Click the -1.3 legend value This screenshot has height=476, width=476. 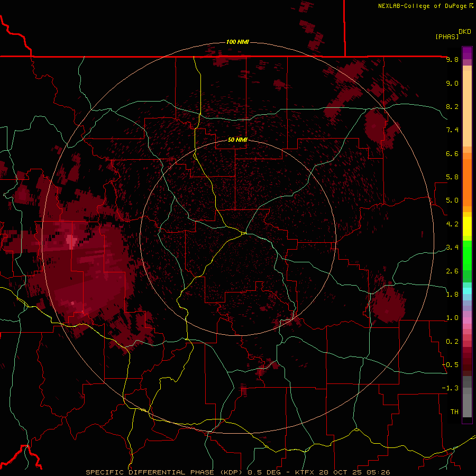coord(450,388)
